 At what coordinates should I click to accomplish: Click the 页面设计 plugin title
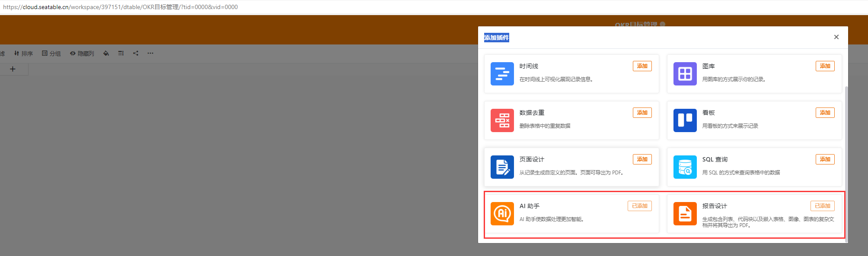click(532, 159)
